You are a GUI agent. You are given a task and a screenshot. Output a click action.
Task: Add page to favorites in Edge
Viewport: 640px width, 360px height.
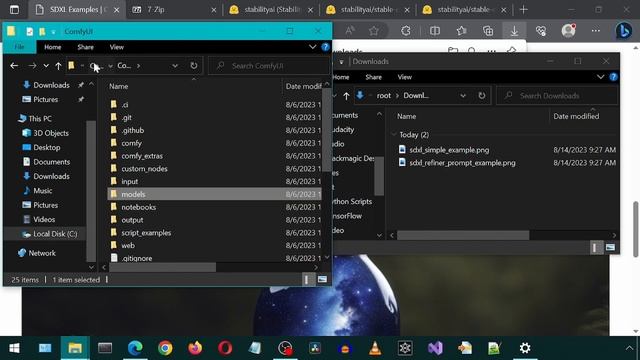(374, 31)
